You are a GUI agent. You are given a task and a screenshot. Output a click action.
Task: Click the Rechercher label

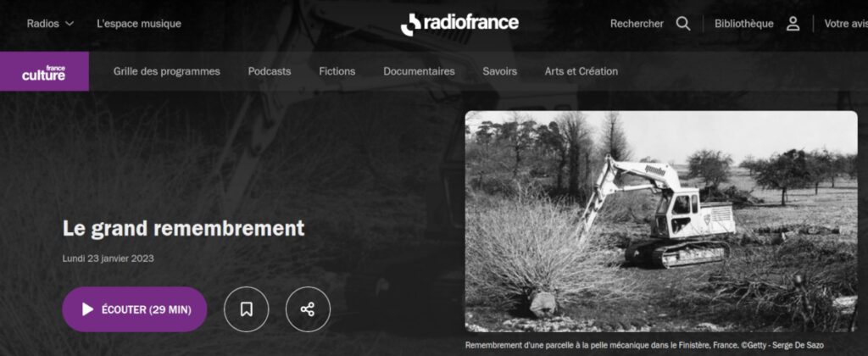tap(637, 24)
